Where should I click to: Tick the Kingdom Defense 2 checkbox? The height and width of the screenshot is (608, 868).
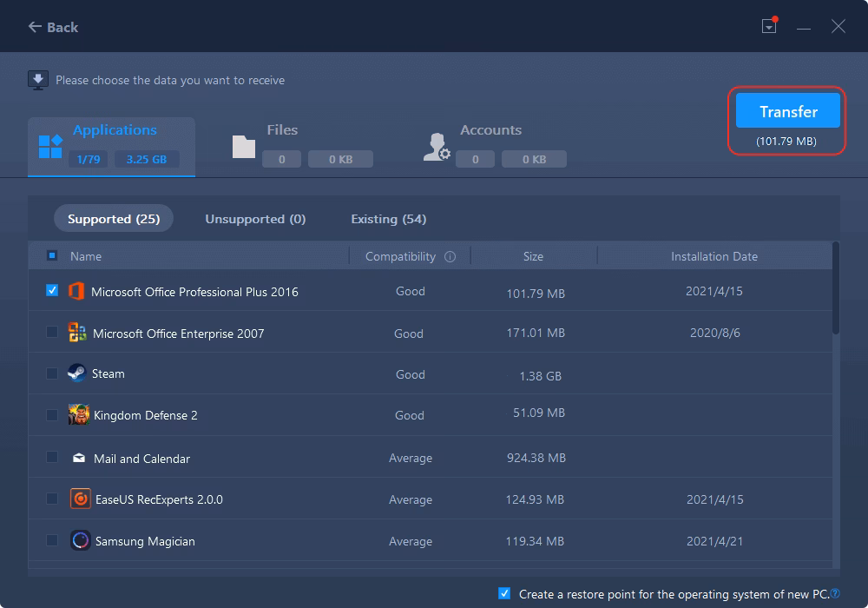pos(52,415)
